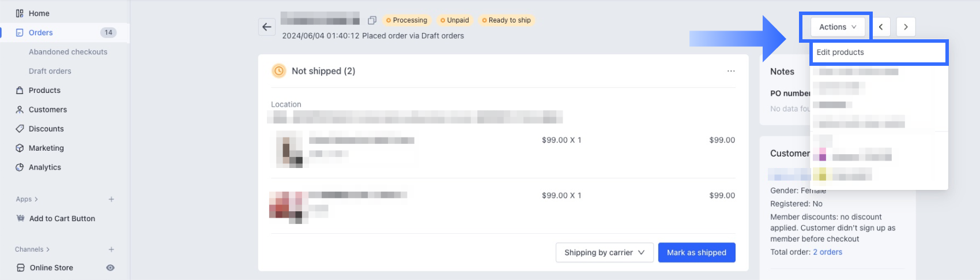The image size is (980, 280).
Task: Open Home from the sidebar
Action: tap(39, 13)
